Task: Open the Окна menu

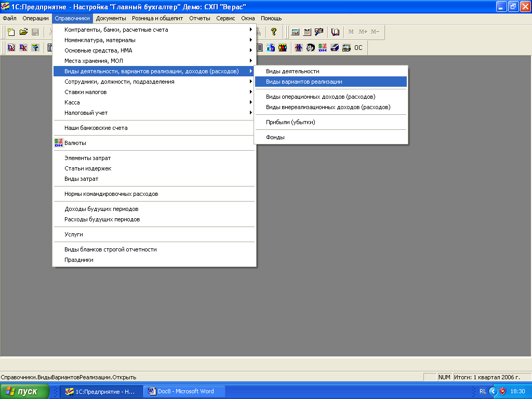Action: 248,18
